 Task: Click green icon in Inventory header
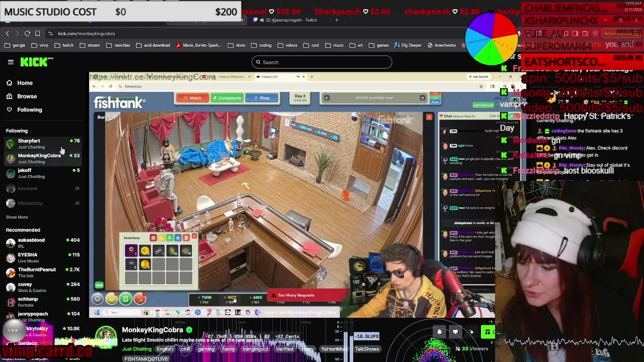pyautogui.click(x=170, y=238)
